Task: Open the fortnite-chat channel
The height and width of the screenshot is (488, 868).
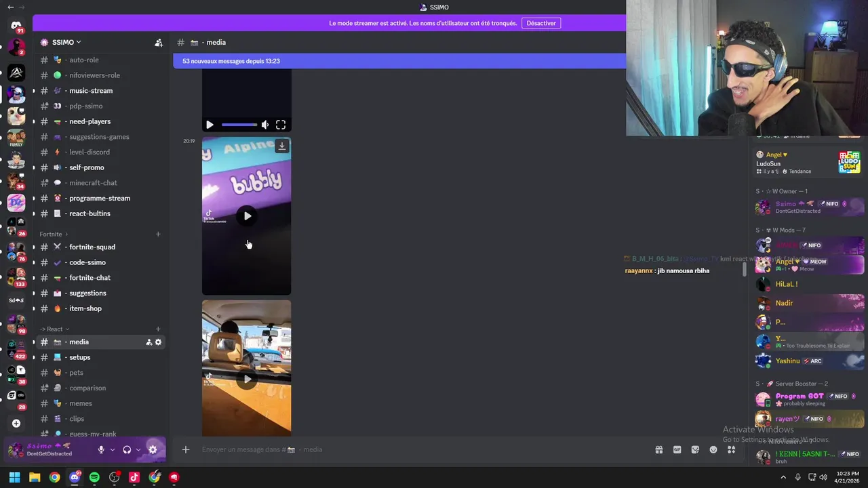Action: pyautogui.click(x=90, y=278)
